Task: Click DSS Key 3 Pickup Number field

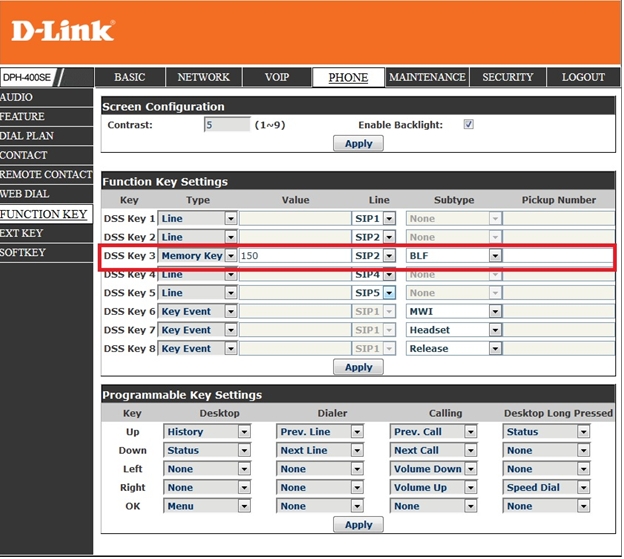Action: [558, 256]
